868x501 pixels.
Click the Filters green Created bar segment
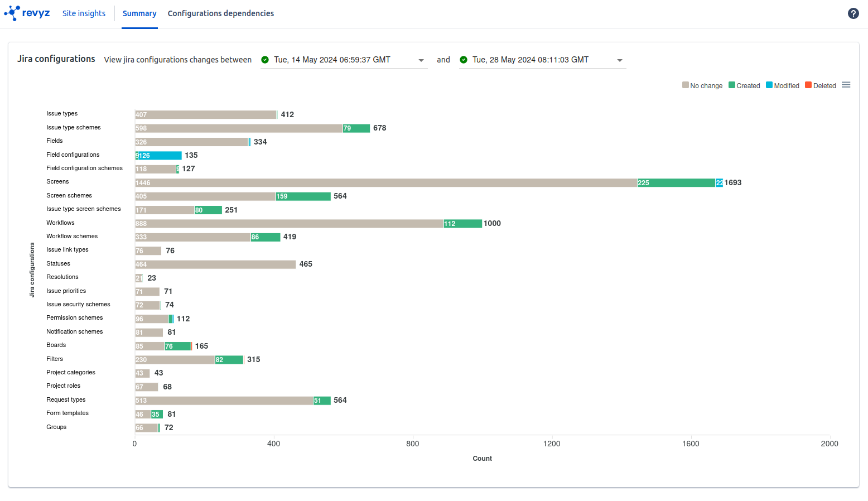tap(229, 360)
